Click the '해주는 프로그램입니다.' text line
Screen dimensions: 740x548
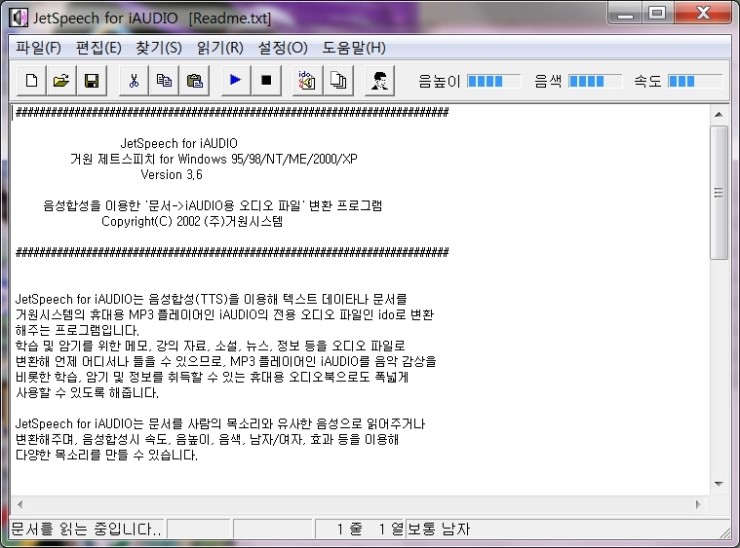(77, 330)
